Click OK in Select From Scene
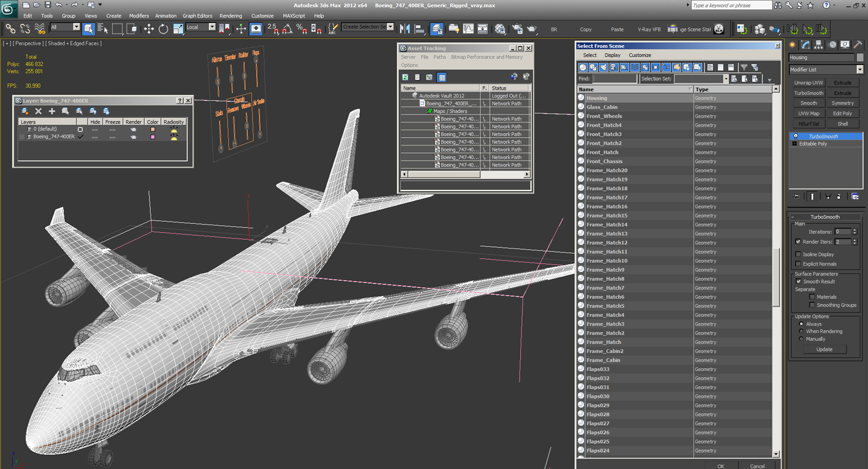The height and width of the screenshot is (469, 868). [721, 466]
